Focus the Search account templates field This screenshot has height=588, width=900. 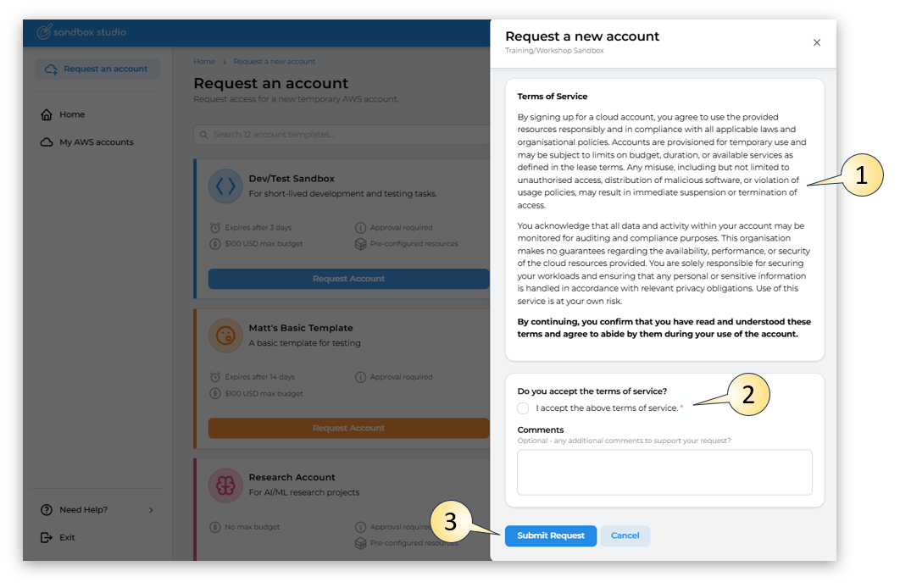(x=342, y=135)
